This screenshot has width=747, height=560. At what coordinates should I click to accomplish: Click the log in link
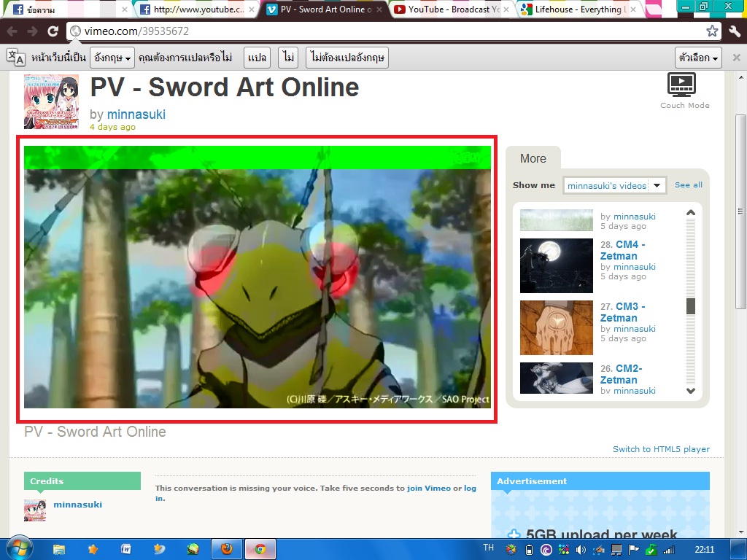click(x=471, y=488)
